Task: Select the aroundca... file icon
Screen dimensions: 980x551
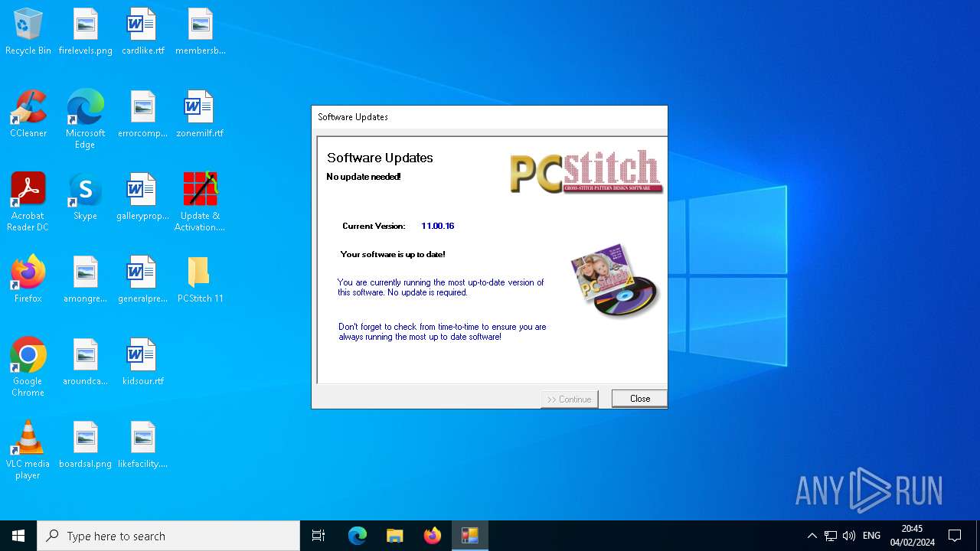Action: tap(86, 363)
